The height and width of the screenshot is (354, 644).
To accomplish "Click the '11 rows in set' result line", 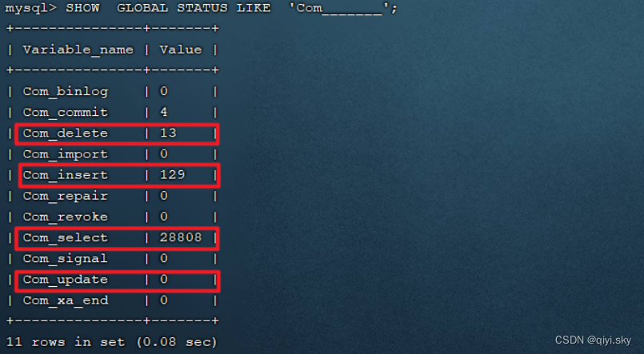I will point(111,342).
